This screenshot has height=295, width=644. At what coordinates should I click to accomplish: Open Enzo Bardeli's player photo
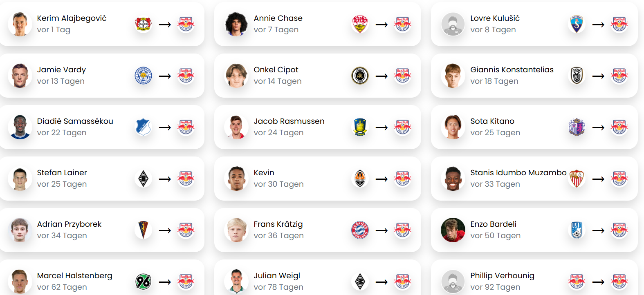453,230
